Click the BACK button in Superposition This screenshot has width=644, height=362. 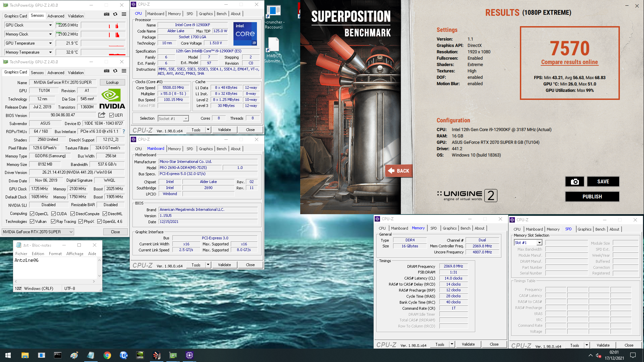tap(398, 171)
